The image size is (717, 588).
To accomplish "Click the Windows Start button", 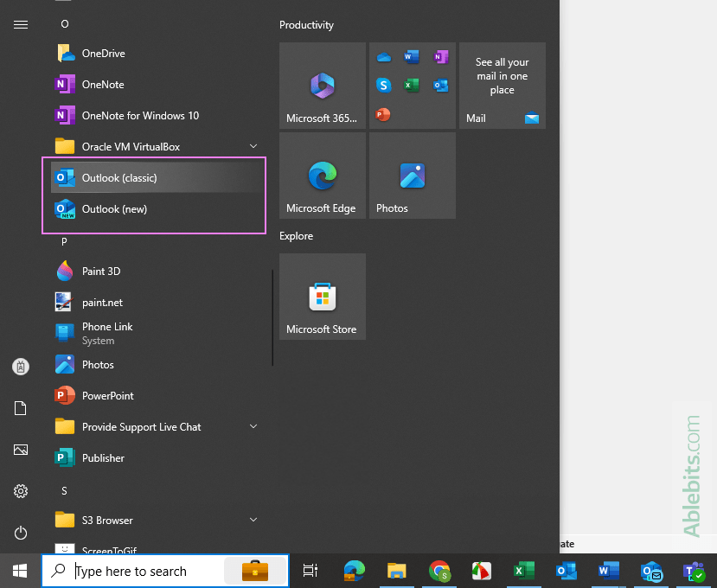I will pos(20,571).
